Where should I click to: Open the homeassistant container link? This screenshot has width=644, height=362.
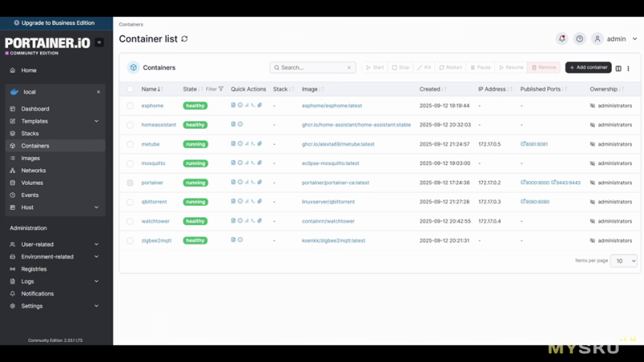159,125
